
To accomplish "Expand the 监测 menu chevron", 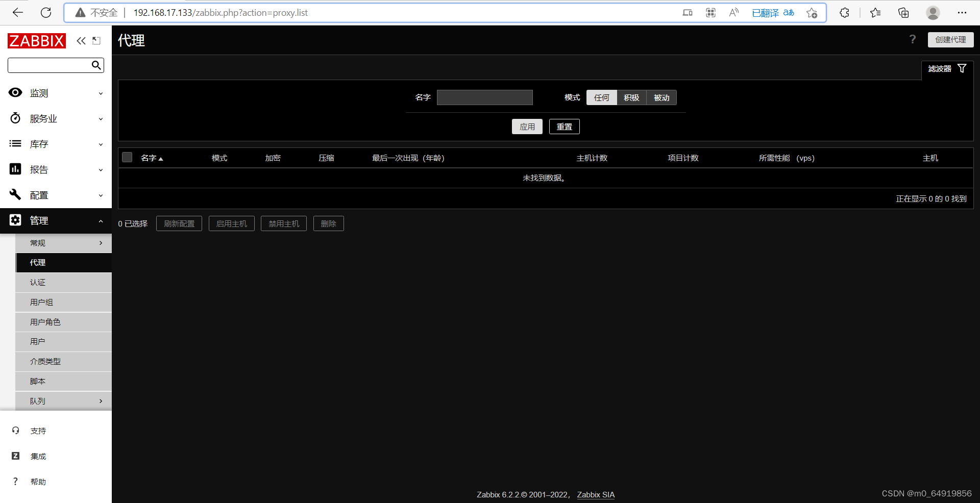I will point(101,93).
